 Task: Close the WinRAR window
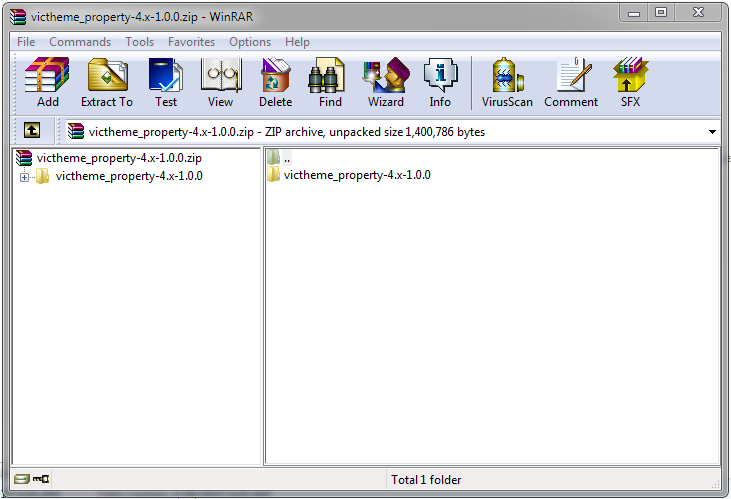click(x=698, y=13)
